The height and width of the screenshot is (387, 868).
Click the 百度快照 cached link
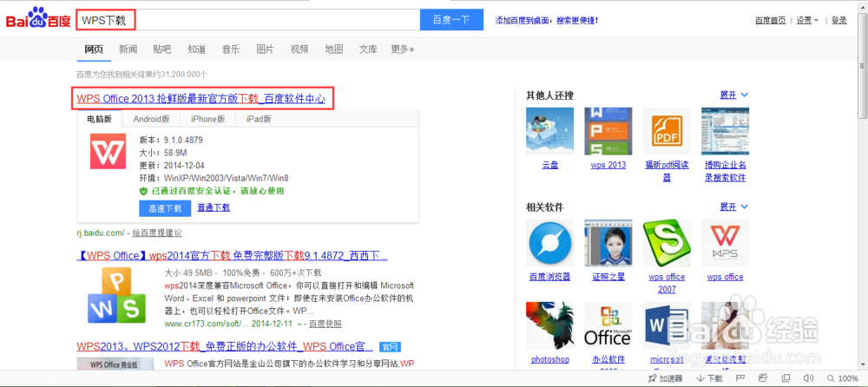325,325
